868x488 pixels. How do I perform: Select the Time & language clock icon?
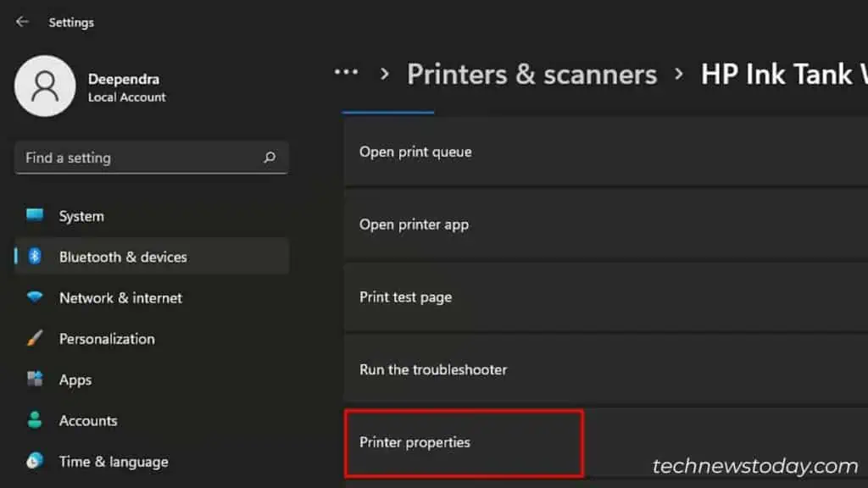coord(35,462)
